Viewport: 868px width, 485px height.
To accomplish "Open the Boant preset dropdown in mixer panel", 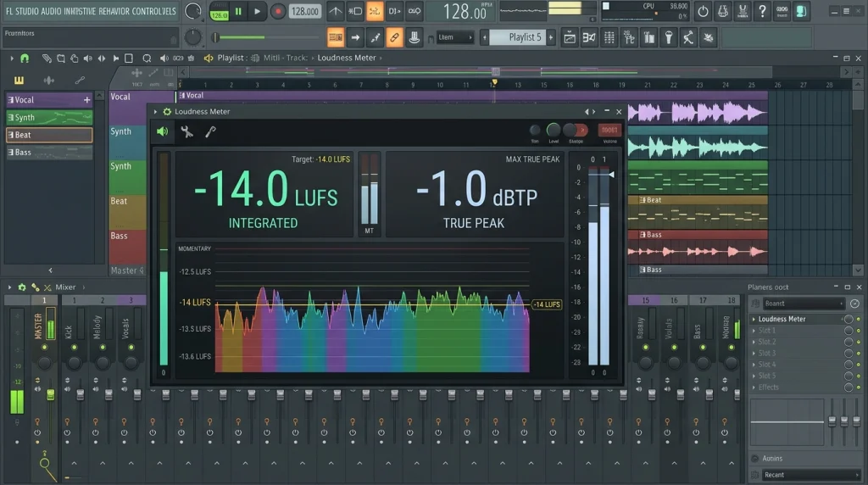I will [x=804, y=304].
